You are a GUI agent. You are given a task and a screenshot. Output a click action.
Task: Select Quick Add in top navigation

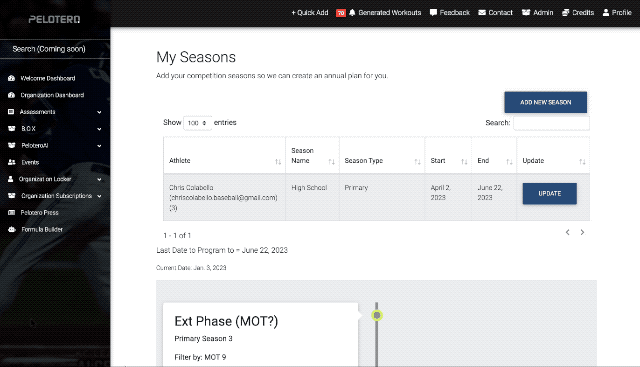(310, 13)
